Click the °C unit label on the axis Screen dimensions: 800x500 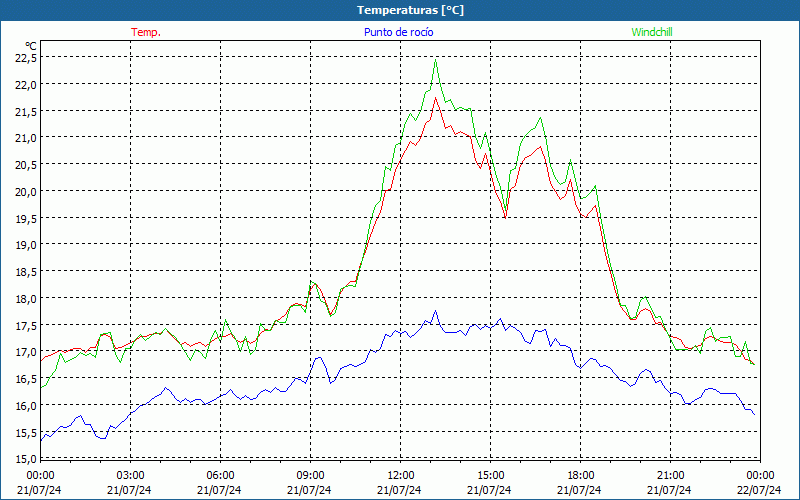[31, 46]
